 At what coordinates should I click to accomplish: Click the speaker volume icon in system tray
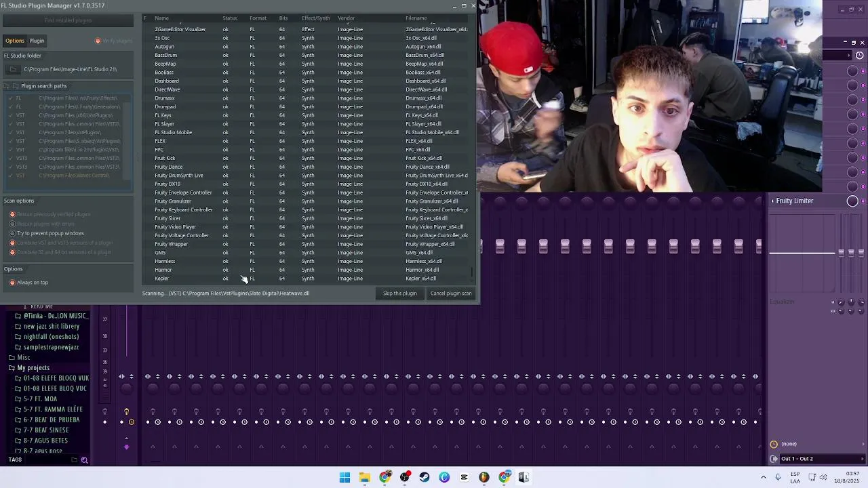pos(824,477)
